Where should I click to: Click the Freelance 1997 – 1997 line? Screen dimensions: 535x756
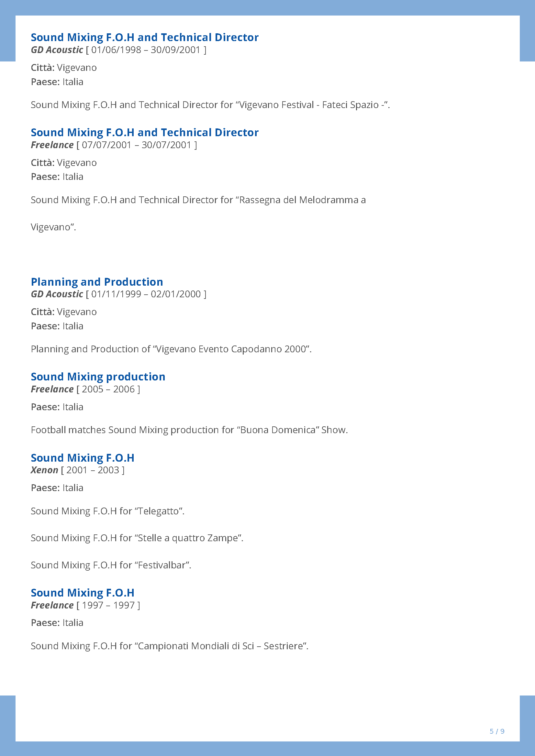(x=85, y=605)
